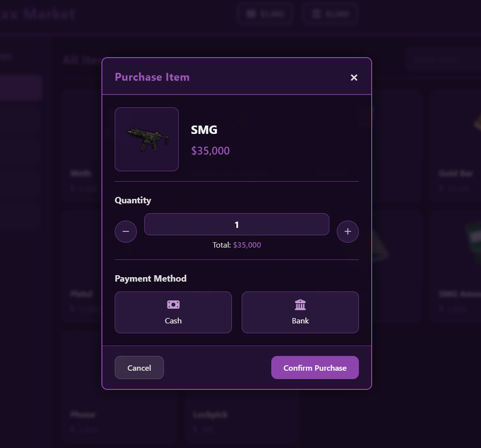
Task: Click the blurred SMG Ammo item card
Action: 455,266
